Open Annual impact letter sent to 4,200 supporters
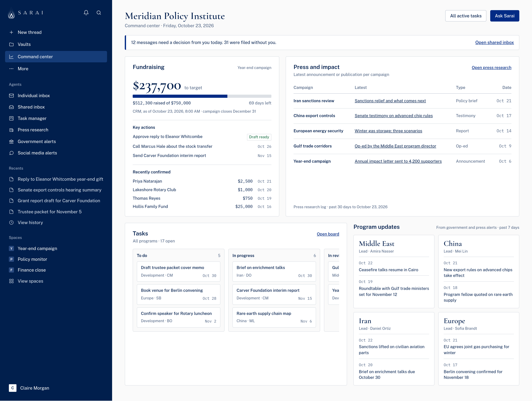 (398, 161)
